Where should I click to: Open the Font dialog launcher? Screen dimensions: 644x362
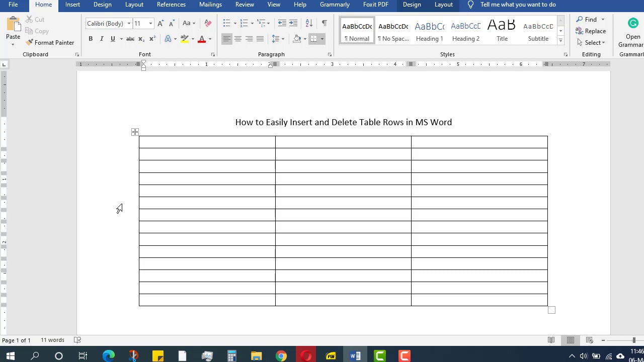pyautogui.click(x=213, y=54)
